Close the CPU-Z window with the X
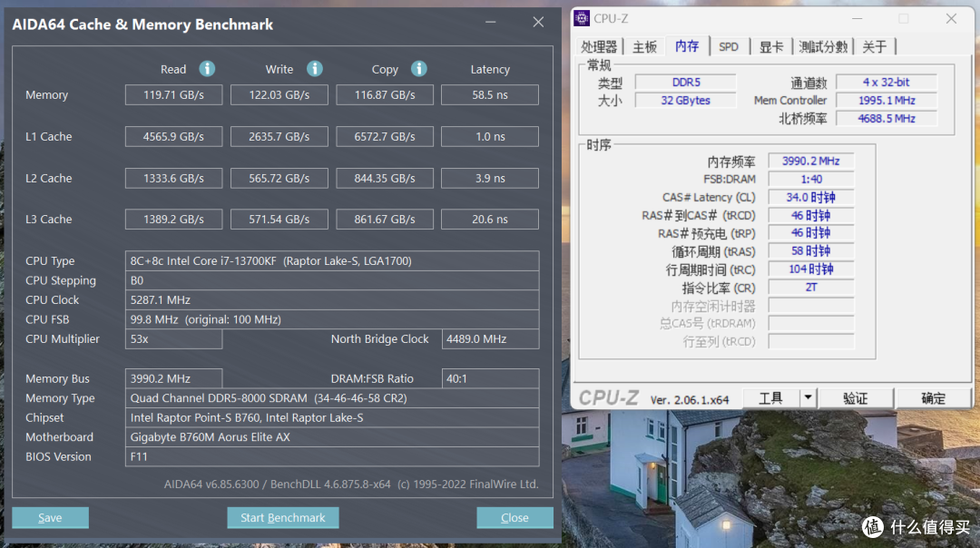The height and width of the screenshot is (548, 980). tap(951, 19)
